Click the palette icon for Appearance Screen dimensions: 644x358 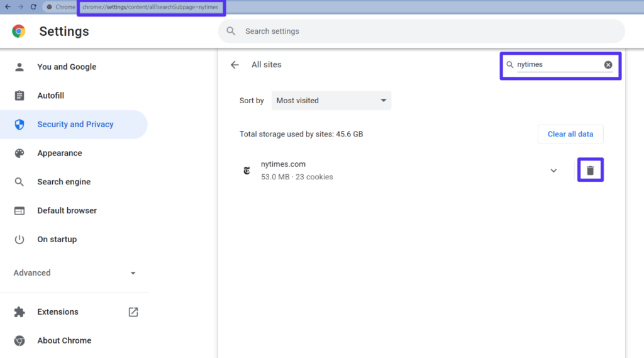click(x=19, y=154)
